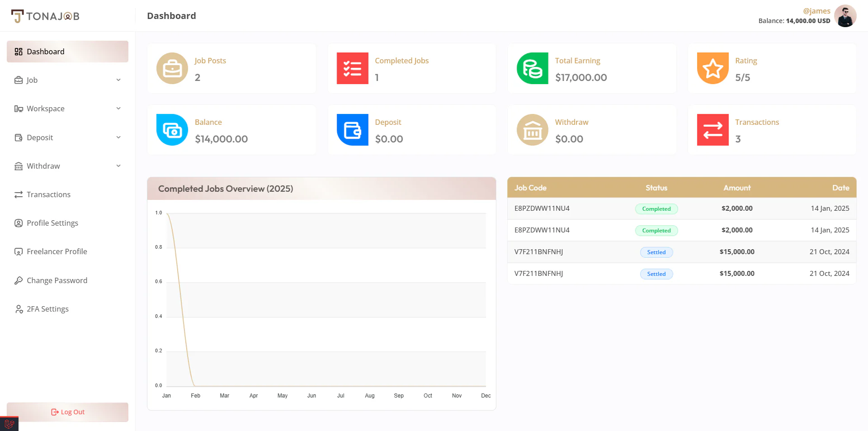The image size is (868, 431).
Task: Click the Job Posts briefcase icon
Action: tap(172, 68)
